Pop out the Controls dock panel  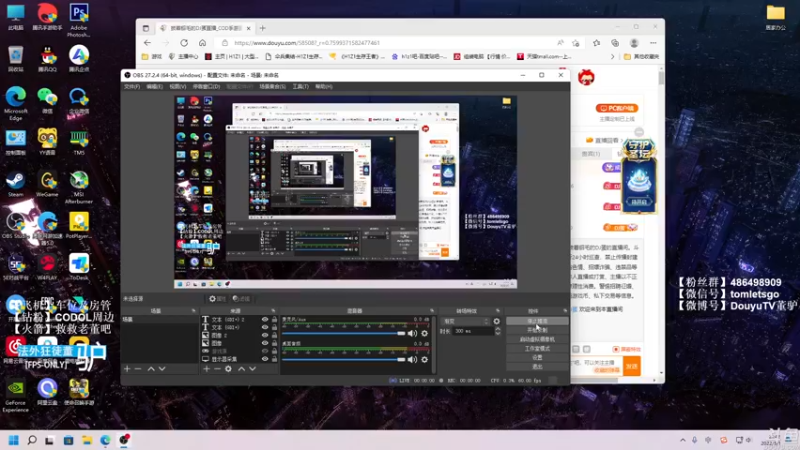click(x=565, y=311)
